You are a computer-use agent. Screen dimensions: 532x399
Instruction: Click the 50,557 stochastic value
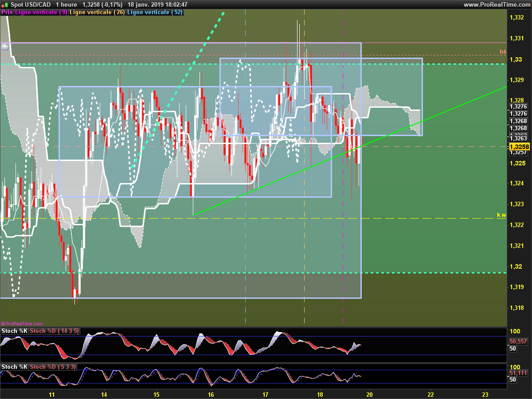[518, 342]
